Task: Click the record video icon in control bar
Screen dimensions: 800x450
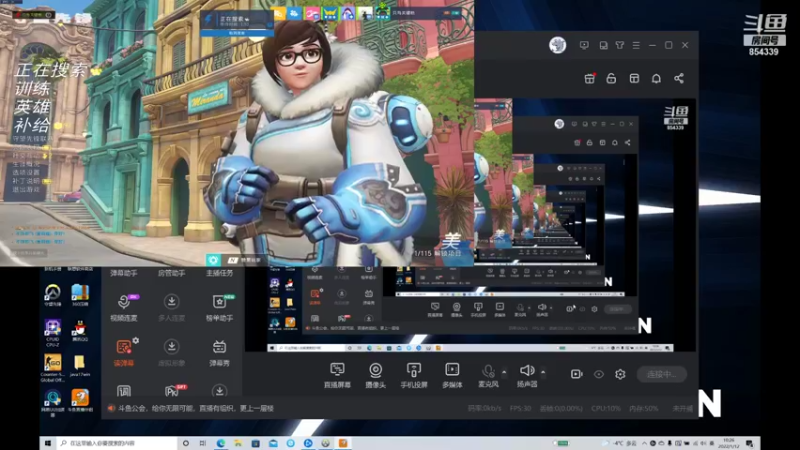Action: tap(577, 374)
